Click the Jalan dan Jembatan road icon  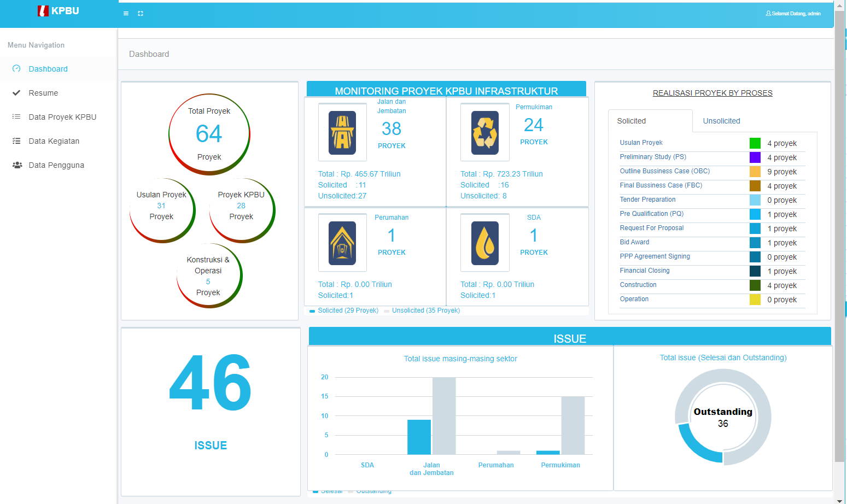(x=342, y=132)
